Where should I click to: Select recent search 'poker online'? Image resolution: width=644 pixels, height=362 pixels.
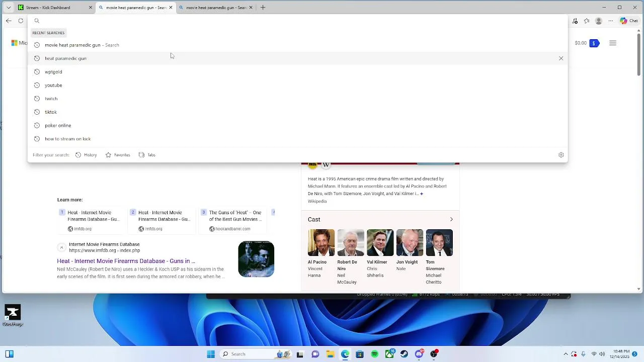point(297,125)
